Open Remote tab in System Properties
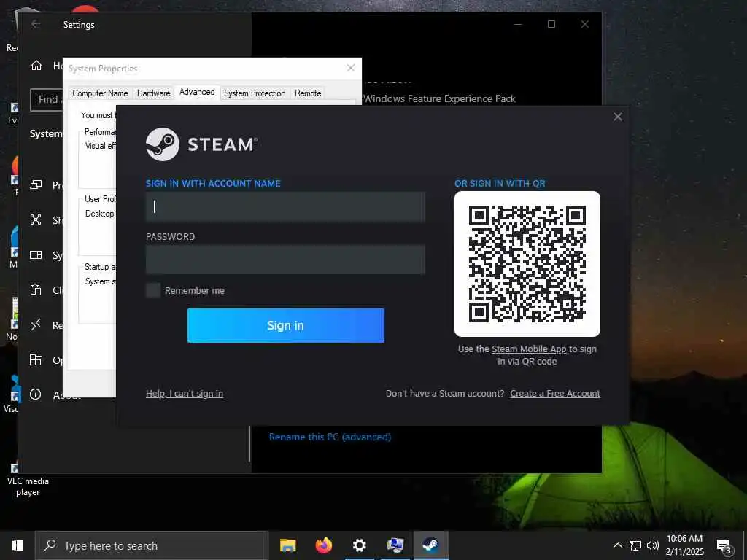Image resolution: width=747 pixels, height=560 pixels. (308, 93)
